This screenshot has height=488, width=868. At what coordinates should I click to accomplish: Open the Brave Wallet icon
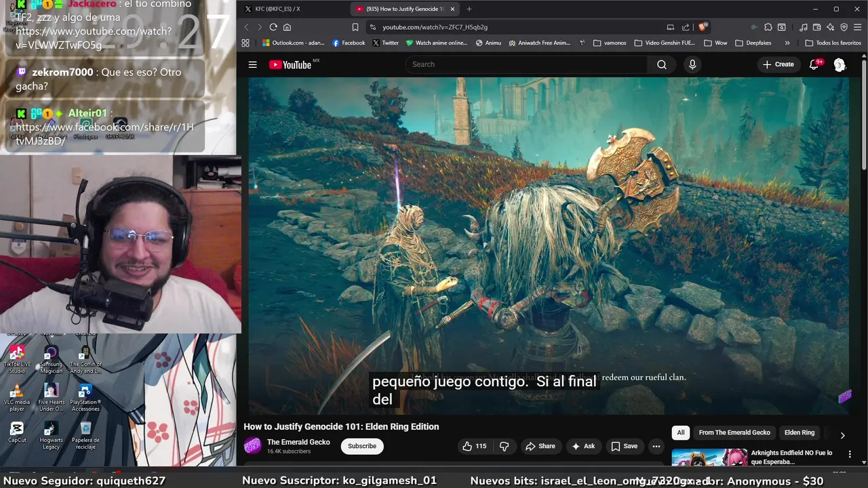pos(816,27)
